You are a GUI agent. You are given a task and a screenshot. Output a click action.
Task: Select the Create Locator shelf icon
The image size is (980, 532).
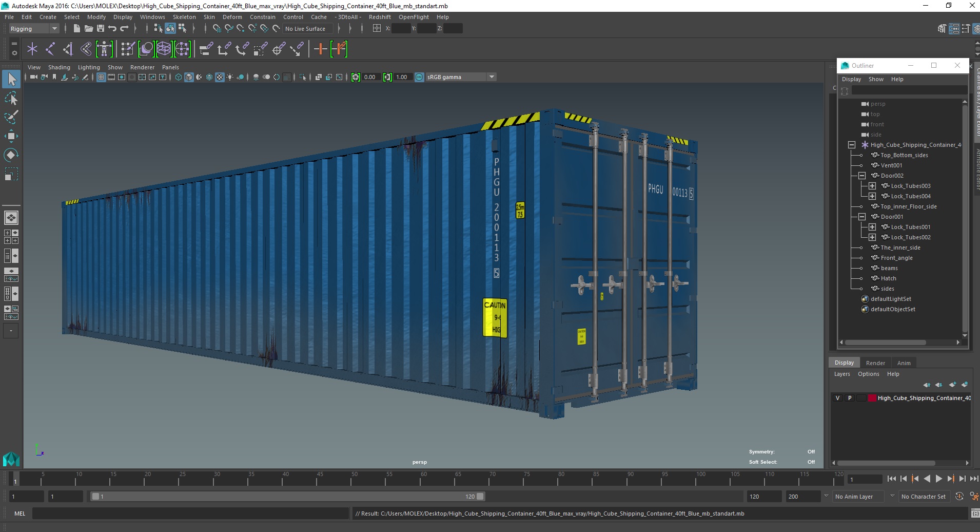pyautogui.click(x=32, y=49)
